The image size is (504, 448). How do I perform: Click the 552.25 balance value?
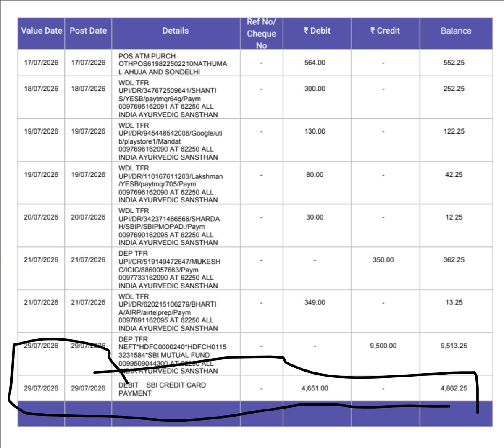pos(454,63)
